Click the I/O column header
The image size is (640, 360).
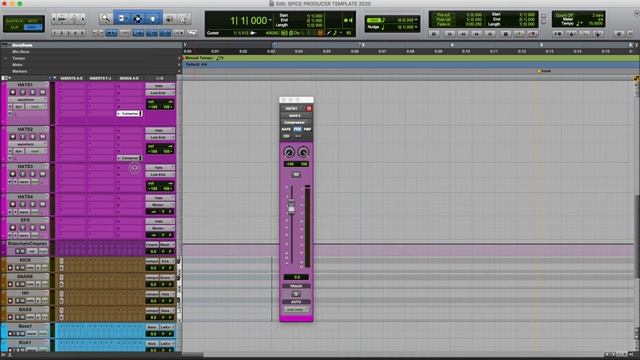click(x=160, y=78)
